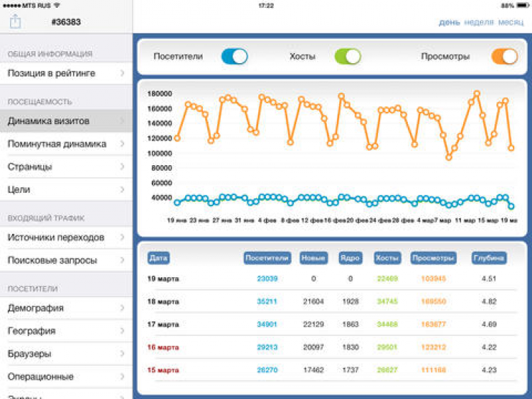Tap the share icon beside #36383
This screenshot has width=532, height=399.
coord(16,22)
